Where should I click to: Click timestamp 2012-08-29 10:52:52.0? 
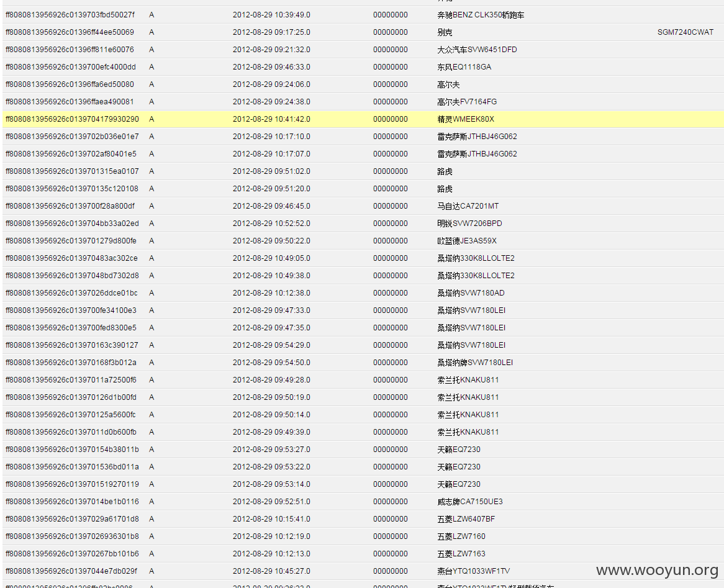(x=271, y=224)
